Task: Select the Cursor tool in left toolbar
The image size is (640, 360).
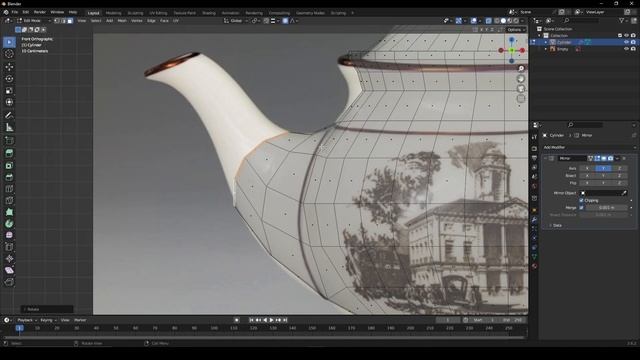Action: [9, 53]
